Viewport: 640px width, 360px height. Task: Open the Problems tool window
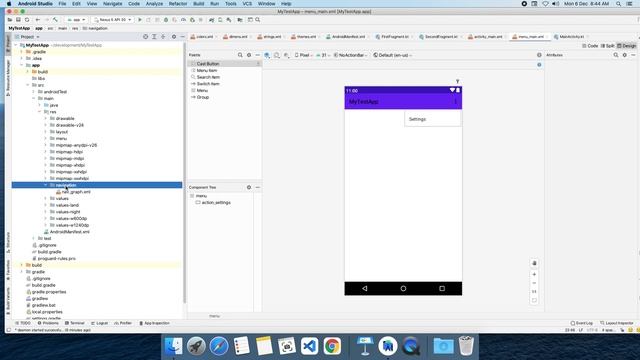[x=48, y=323]
